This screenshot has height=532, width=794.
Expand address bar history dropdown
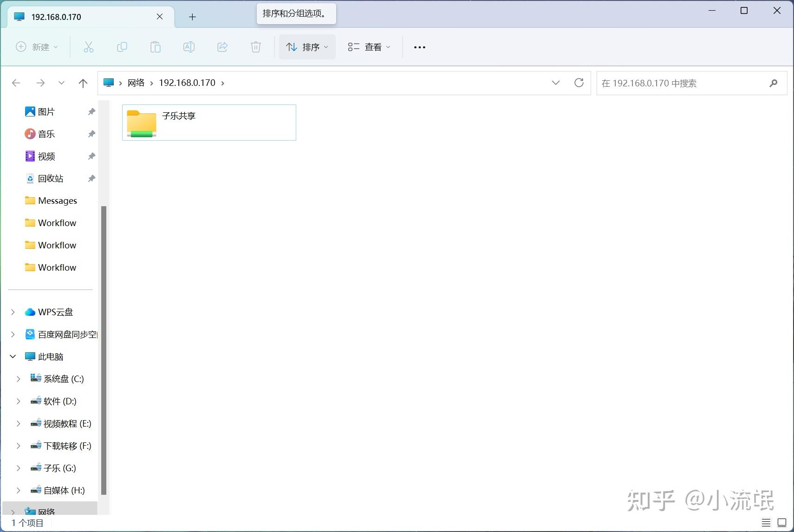555,83
